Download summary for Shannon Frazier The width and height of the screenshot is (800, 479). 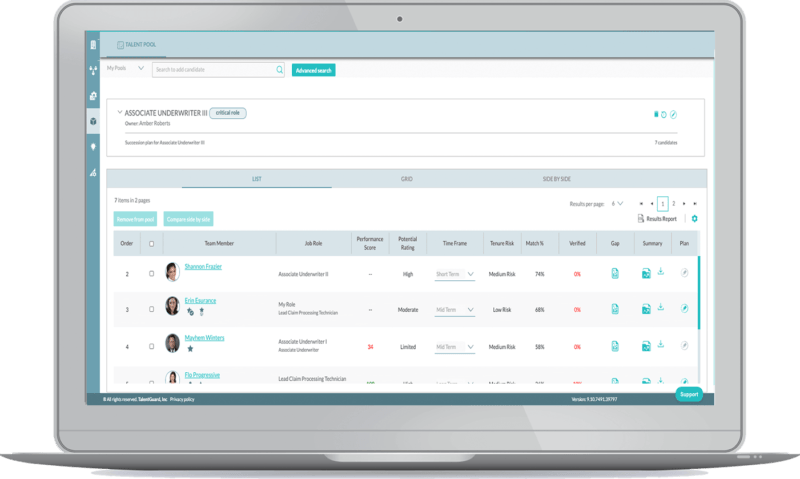661,271
